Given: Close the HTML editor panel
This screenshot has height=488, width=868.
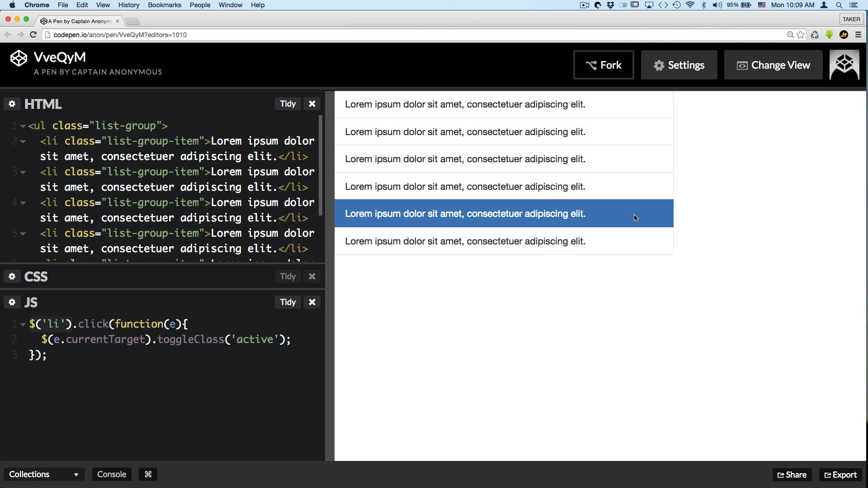Looking at the screenshot, I should click(x=312, y=104).
